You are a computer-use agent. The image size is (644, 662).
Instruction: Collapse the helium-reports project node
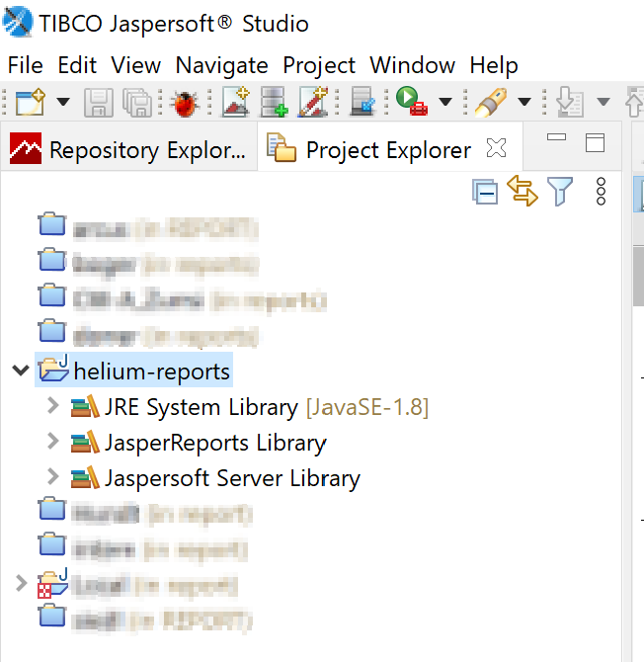19,372
